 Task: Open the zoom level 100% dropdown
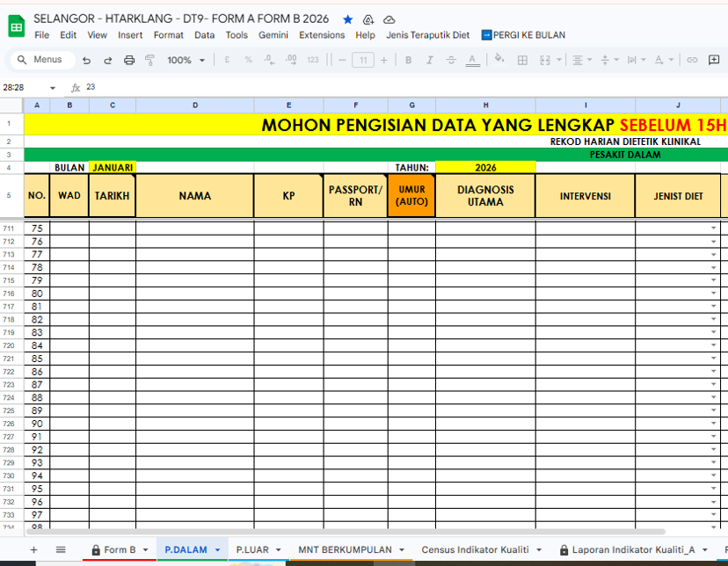(x=182, y=60)
